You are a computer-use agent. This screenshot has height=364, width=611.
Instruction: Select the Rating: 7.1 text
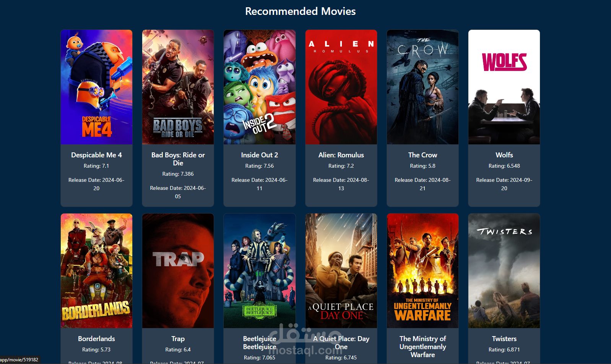click(x=96, y=166)
